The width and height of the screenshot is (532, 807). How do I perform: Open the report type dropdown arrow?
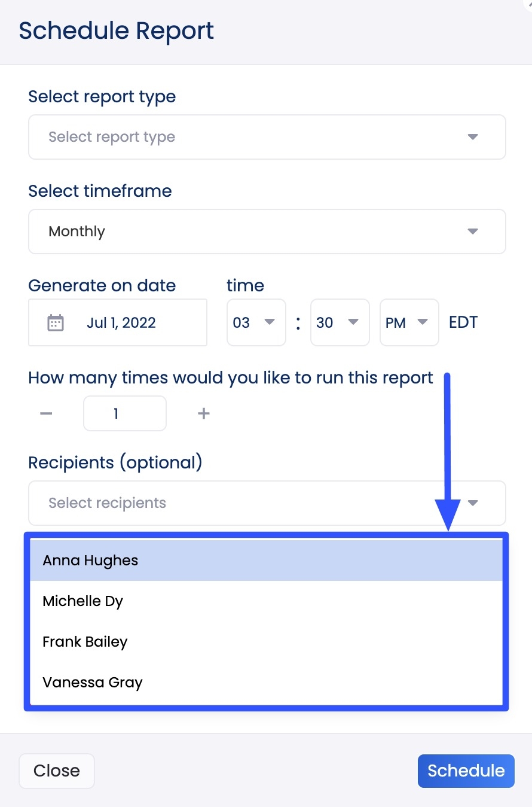[x=473, y=137]
